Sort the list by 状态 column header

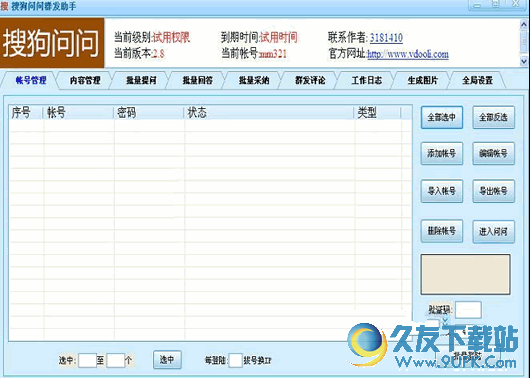tap(269, 112)
